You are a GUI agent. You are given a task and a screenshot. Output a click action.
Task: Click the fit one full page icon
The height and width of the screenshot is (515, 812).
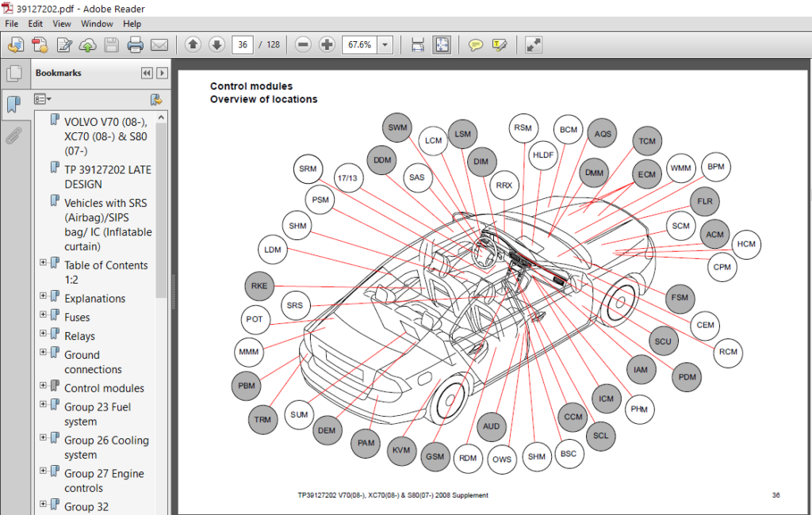(442, 45)
